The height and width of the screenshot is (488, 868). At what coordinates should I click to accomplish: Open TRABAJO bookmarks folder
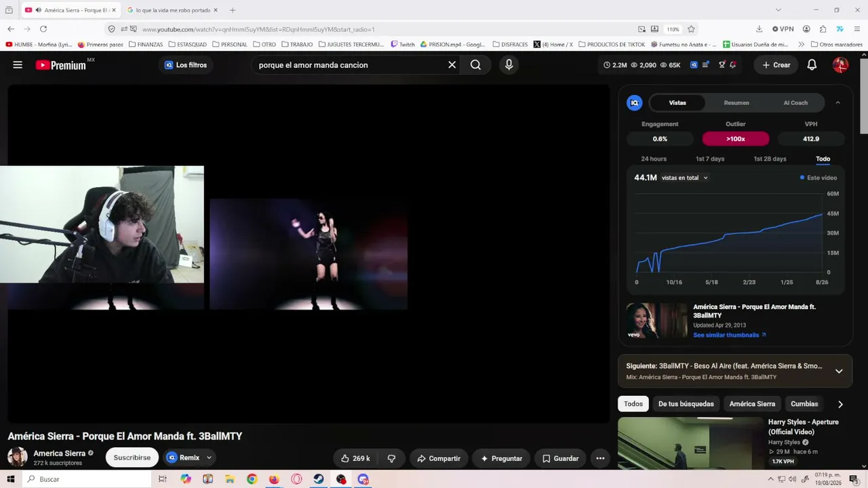click(297, 45)
